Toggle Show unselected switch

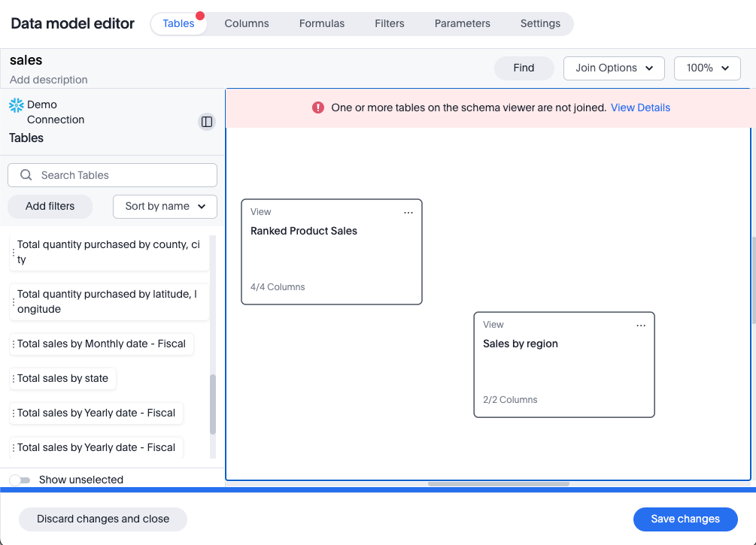click(20, 480)
